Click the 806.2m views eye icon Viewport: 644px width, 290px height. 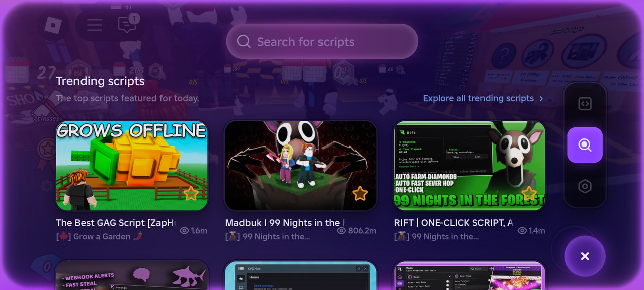[x=342, y=231]
